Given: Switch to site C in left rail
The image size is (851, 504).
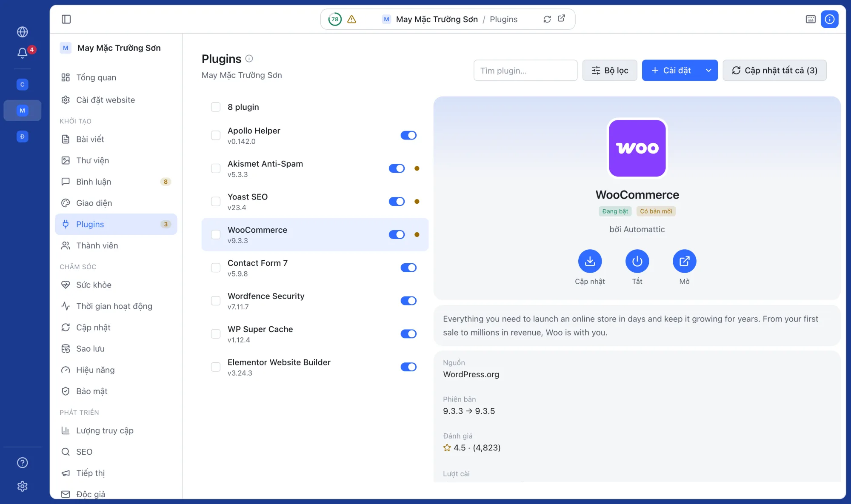Looking at the screenshot, I should click(23, 84).
